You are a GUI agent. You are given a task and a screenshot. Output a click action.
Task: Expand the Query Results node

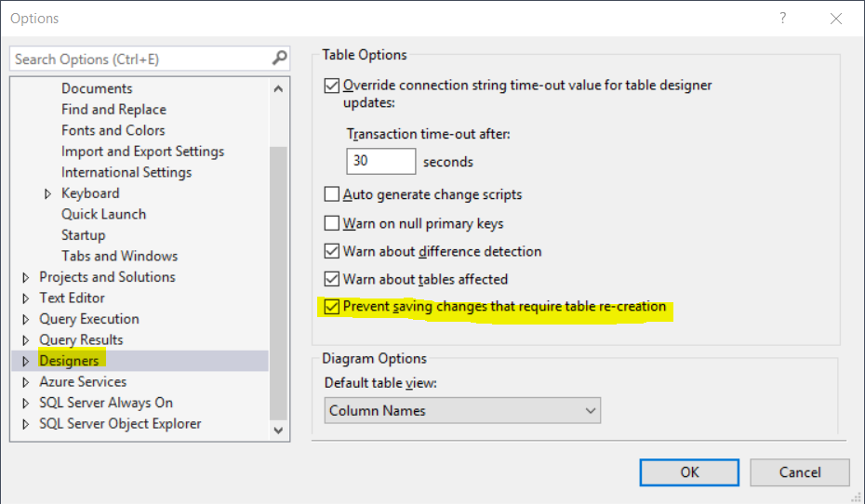[x=25, y=340]
